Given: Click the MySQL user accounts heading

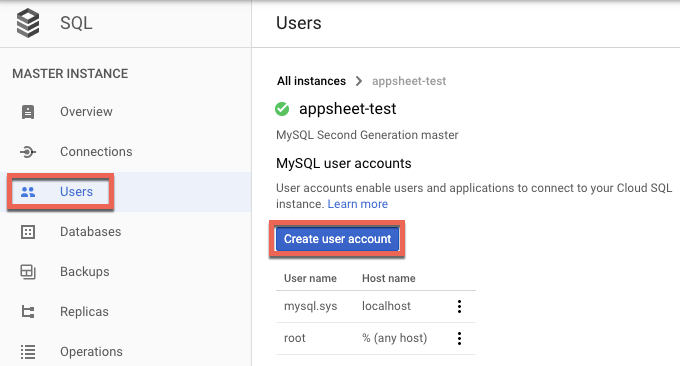Looking at the screenshot, I should tap(344, 163).
